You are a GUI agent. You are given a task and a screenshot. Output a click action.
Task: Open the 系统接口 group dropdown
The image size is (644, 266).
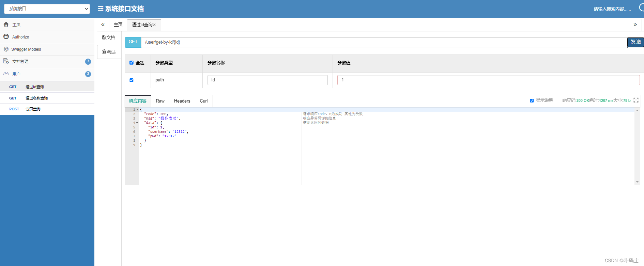pyautogui.click(x=47, y=9)
